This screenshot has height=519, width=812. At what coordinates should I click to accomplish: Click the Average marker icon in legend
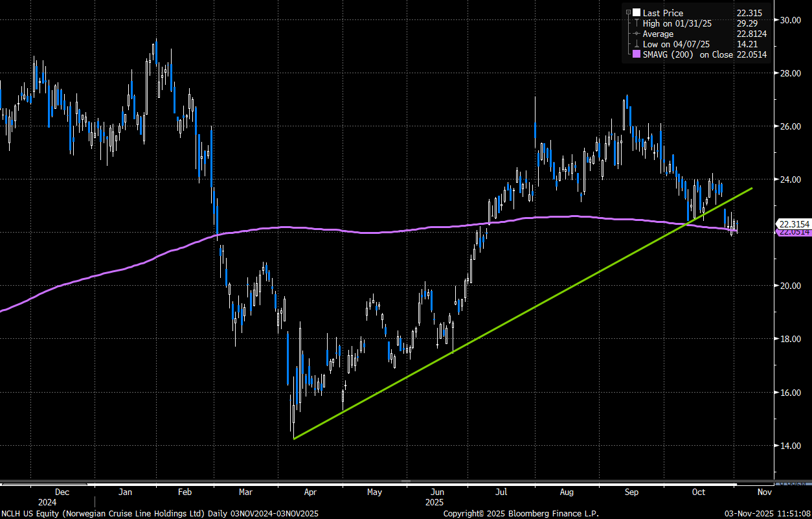coord(636,34)
